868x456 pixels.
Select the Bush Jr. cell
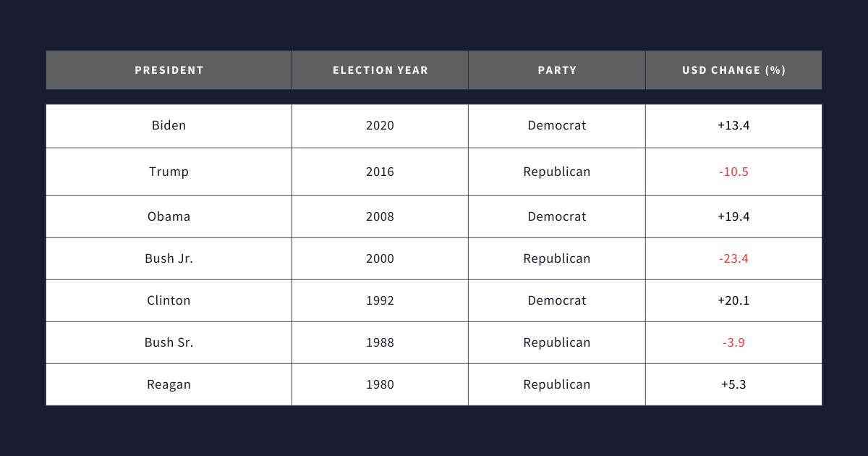coord(169,258)
